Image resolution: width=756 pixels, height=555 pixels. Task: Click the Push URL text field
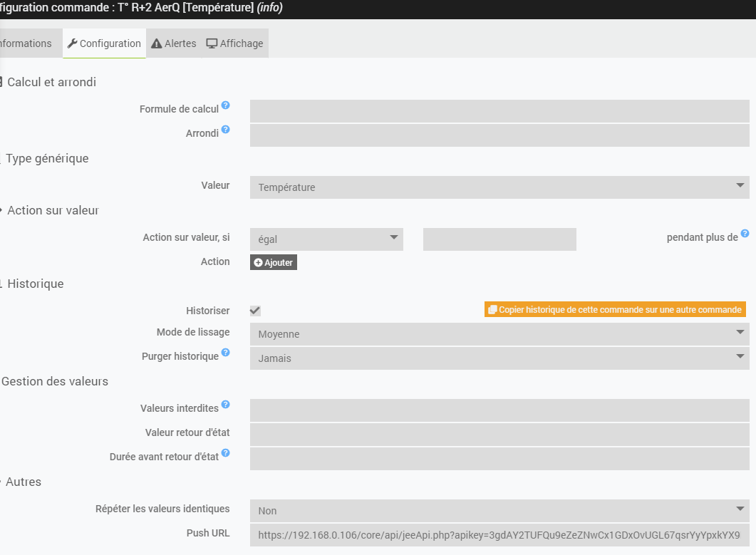click(499, 535)
